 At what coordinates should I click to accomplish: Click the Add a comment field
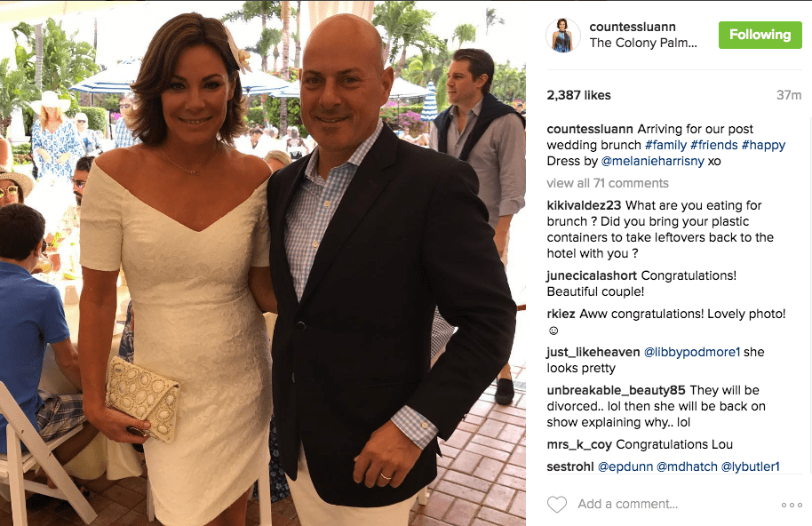tap(627, 504)
